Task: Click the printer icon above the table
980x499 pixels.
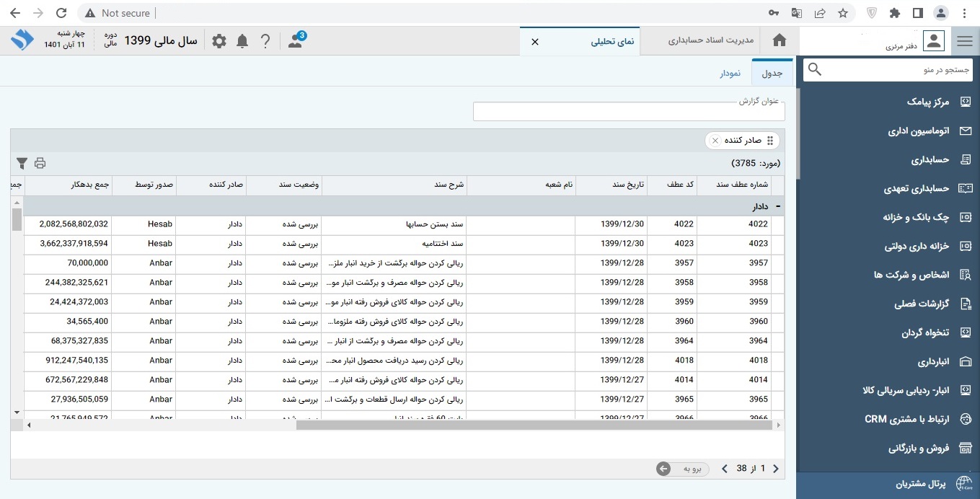Action: click(x=40, y=163)
